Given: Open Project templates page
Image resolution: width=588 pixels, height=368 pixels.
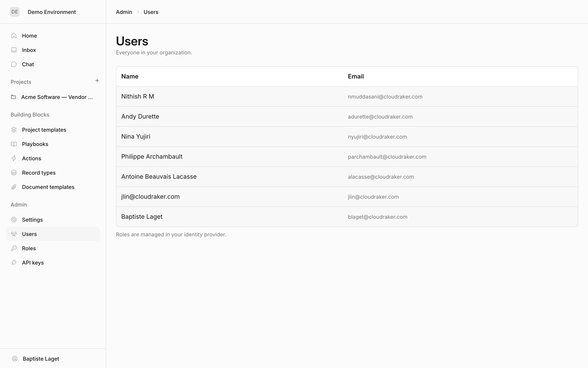Looking at the screenshot, I should (x=53, y=130).
